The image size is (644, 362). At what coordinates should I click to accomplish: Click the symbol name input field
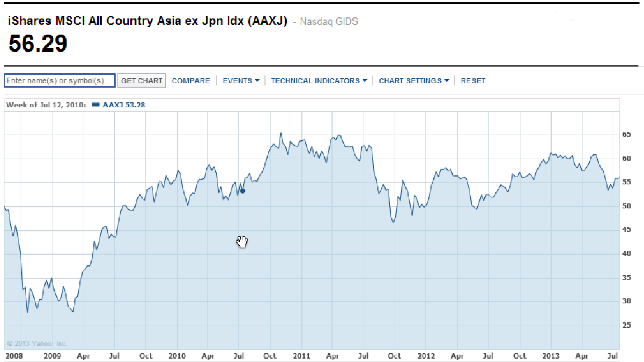59,80
